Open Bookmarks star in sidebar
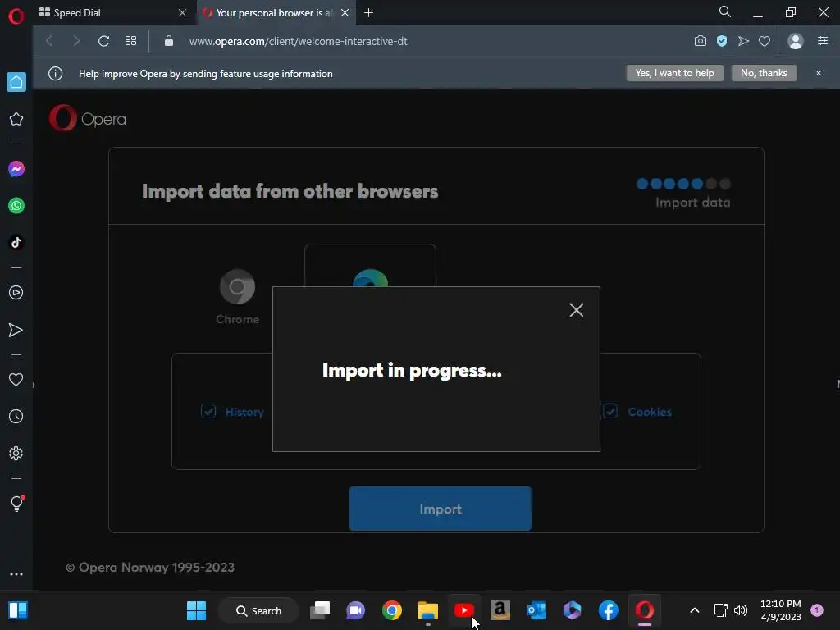Screen dimensions: 840x630 (x=16, y=119)
